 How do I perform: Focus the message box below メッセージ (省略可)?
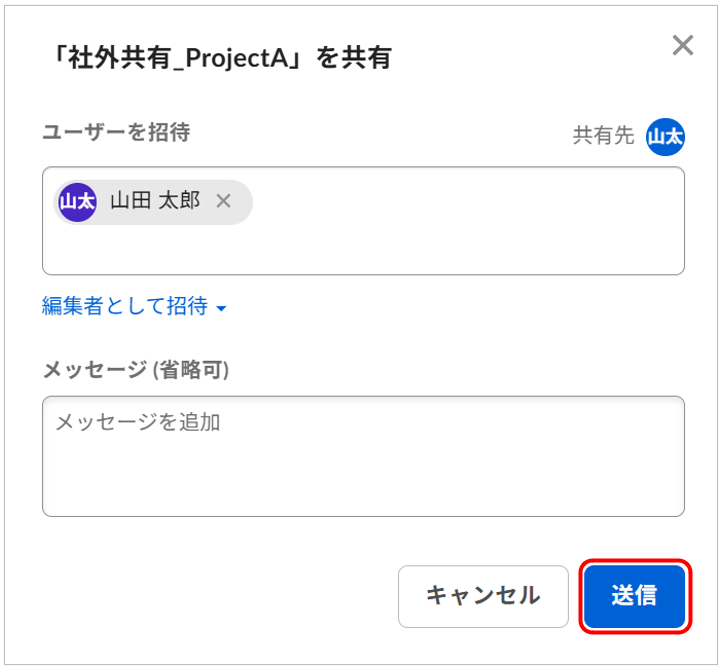click(363, 470)
